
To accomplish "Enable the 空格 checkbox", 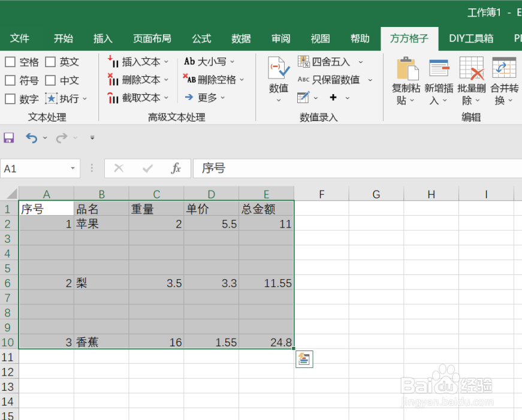I will (10, 61).
